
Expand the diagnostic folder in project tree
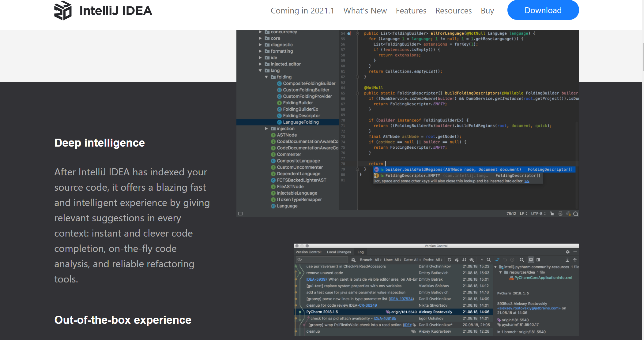click(260, 45)
